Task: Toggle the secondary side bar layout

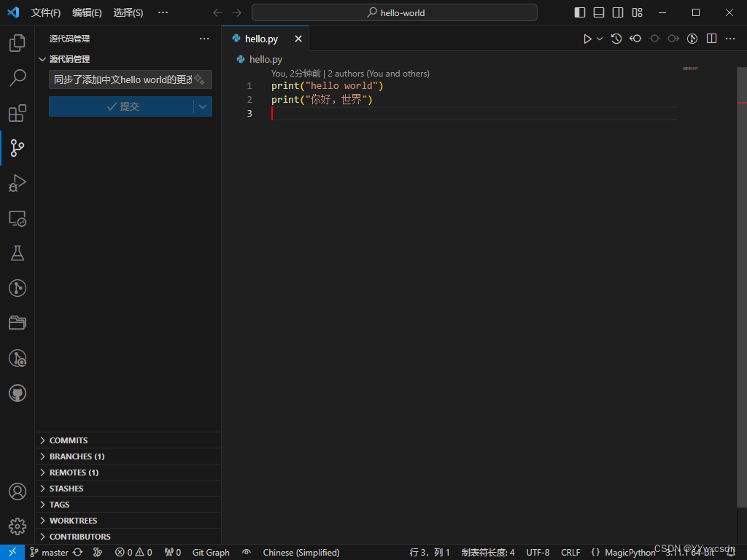Action: pyautogui.click(x=618, y=13)
